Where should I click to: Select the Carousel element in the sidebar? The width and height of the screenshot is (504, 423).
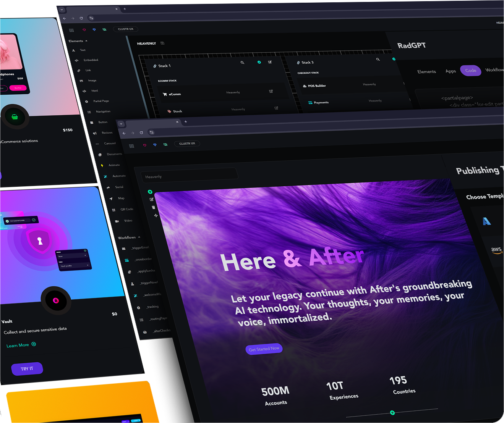click(x=110, y=144)
